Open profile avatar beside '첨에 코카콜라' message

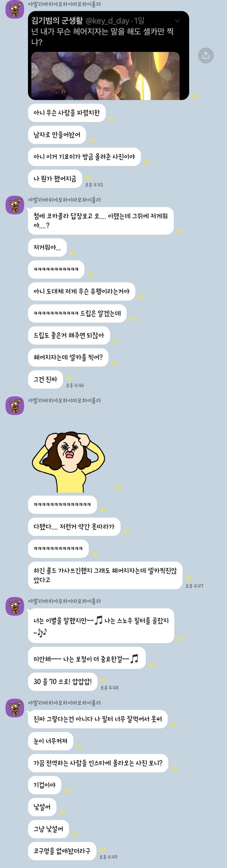pyautogui.click(x=15, y=204)
